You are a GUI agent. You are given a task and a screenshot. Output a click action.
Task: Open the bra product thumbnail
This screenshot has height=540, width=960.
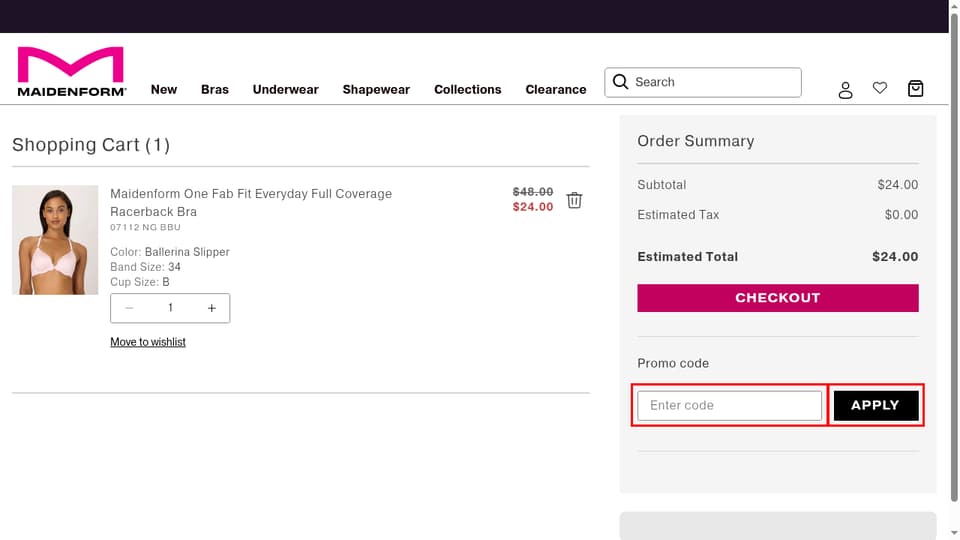55,240
